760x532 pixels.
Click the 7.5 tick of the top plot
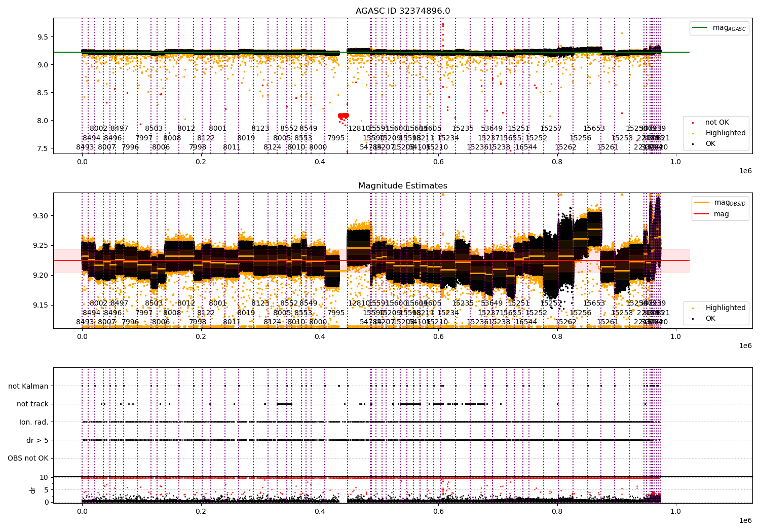43,148
